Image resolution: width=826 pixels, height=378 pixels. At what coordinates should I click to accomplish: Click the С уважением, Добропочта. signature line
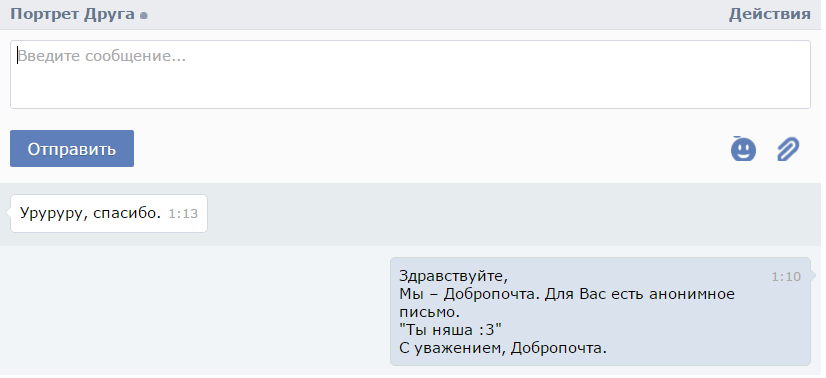point(503,348)
